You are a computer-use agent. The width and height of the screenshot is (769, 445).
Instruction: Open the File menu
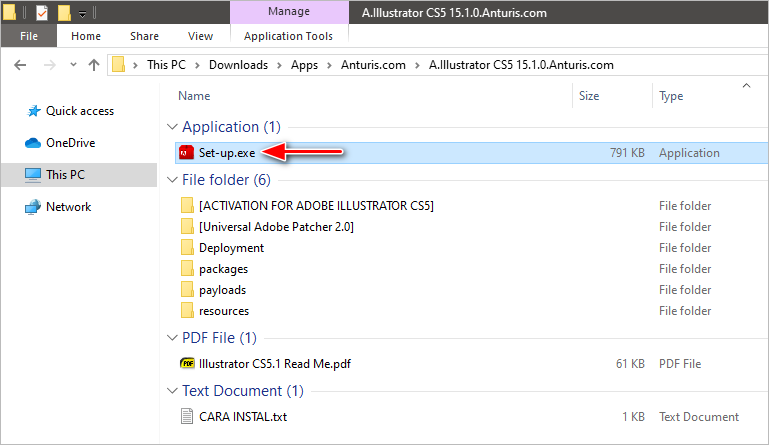pyautogui.click(x=29, y=36)
